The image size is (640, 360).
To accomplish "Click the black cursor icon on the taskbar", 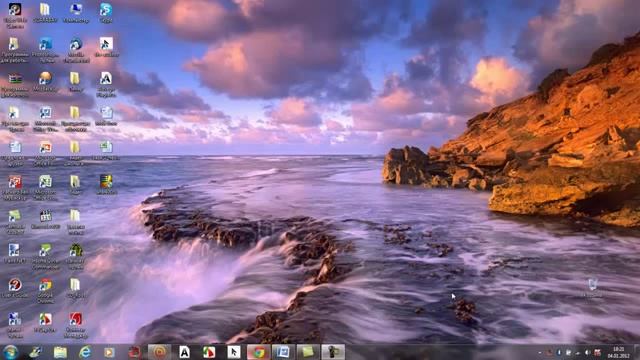I will 234,352.
